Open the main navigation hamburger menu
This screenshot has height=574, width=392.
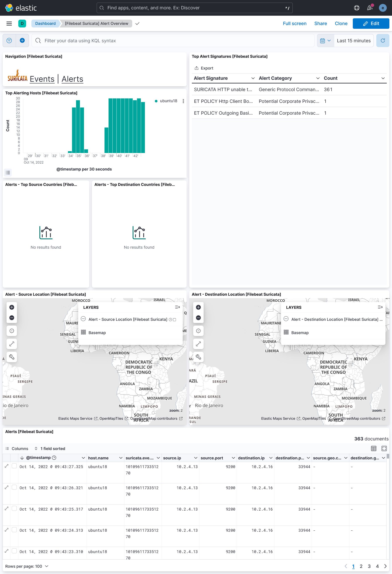[9, 24]
